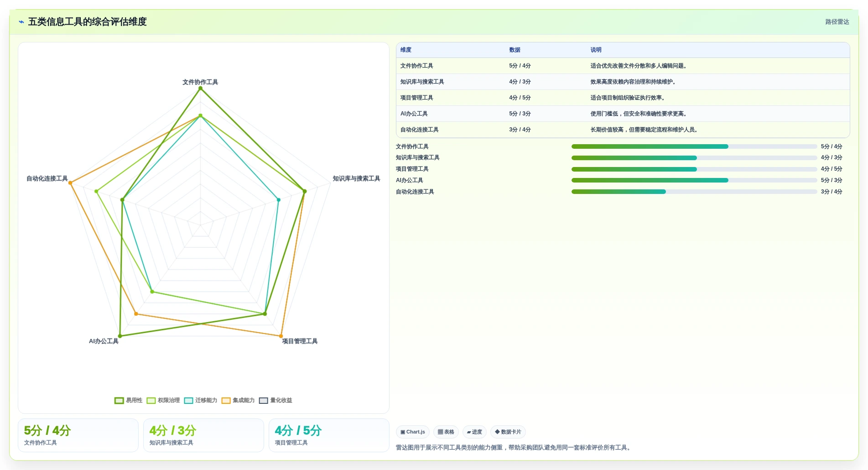Click the 自动化连接工具 progress bar
The width and height of the screenshot is (868, 470).
[x=694, y=192]
